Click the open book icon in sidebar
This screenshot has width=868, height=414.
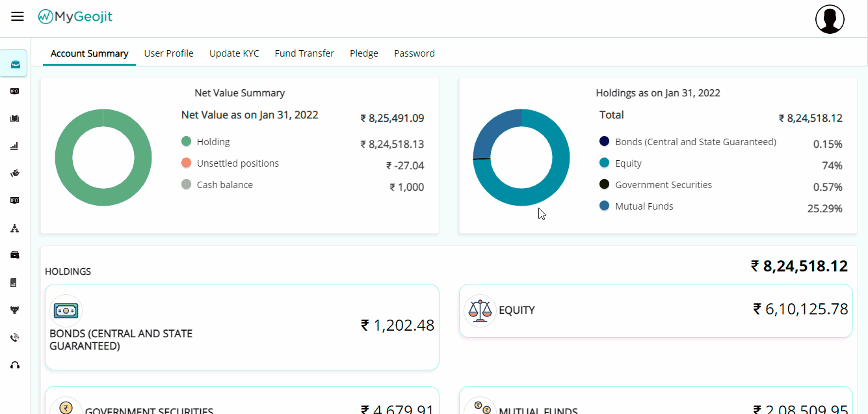[14, 119]
